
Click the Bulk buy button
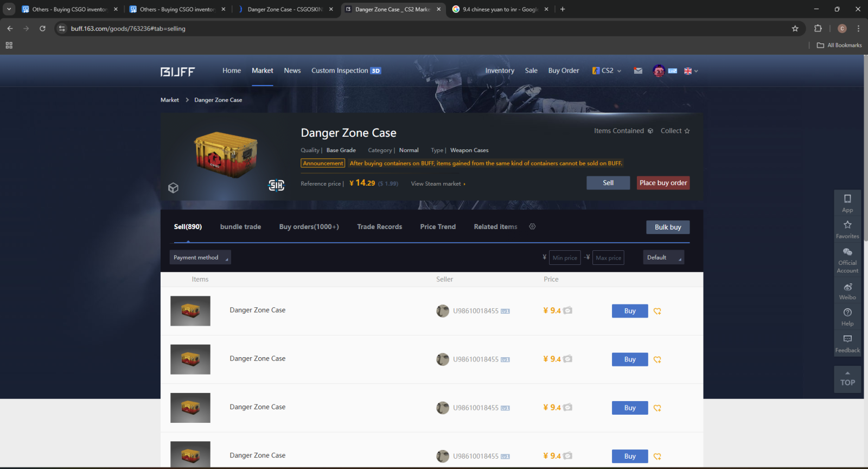[x=668, y=227]
